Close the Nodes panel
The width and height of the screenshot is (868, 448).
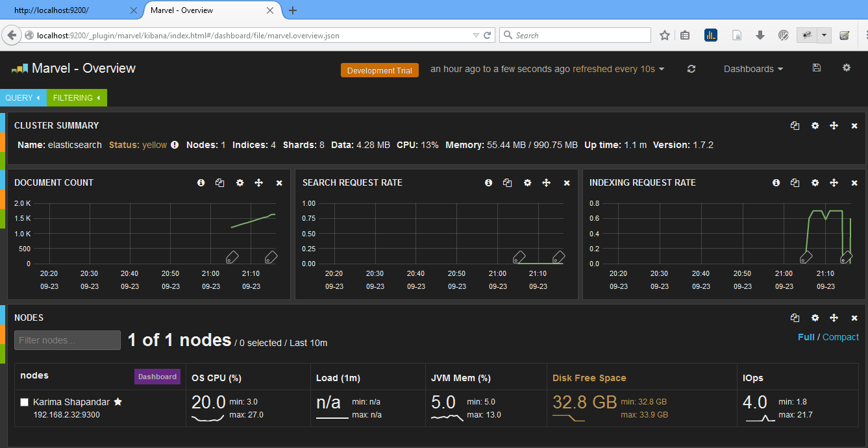pyautogui.click(x=854, y=318)
